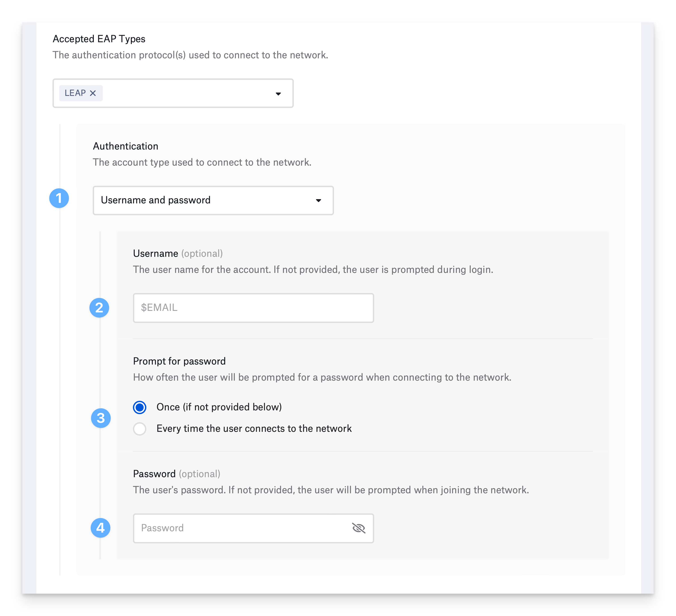Screen dimensions: 676x616
Task: Click the $EMAIL username input field
Action: pyautogui.click(x=253, y=308)
